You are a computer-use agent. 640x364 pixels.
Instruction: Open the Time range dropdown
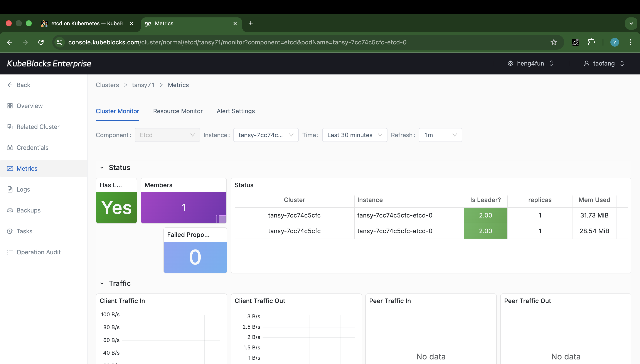tap(355, 135)
